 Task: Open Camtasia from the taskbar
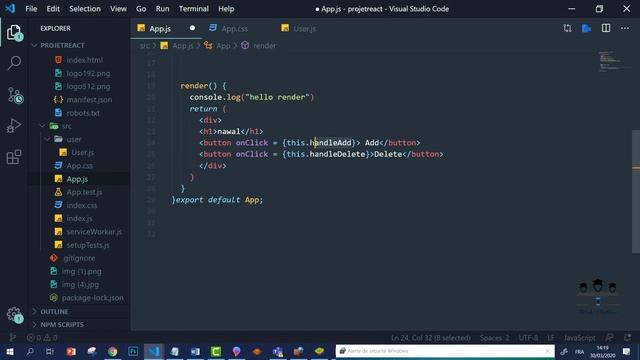(x=216, y=351)
